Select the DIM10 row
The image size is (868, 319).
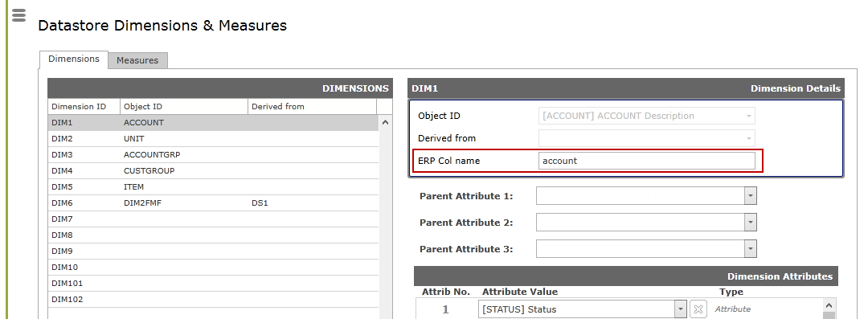pyautogui.click(x=213, y=267)
